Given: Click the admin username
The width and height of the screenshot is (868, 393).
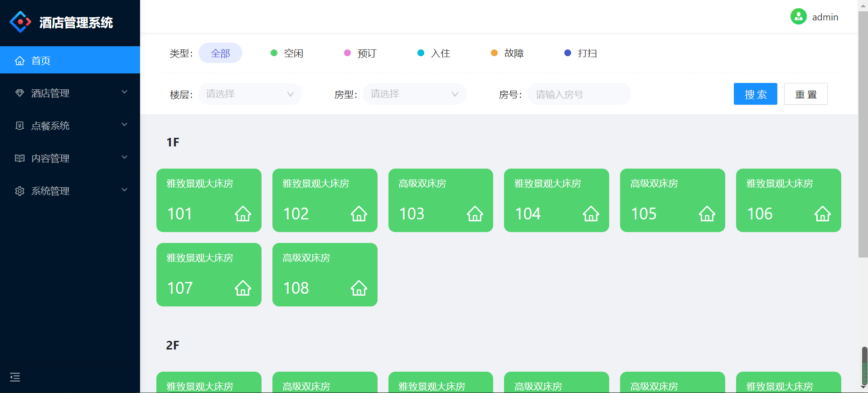Looking at the screenshot, I should click(825, 17).
